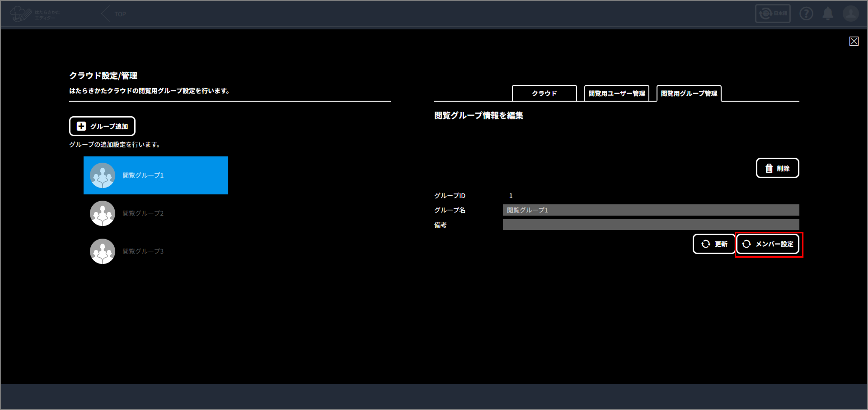Click the plus icon on グループ追加
Screen dimensions: 868x410
81,126
